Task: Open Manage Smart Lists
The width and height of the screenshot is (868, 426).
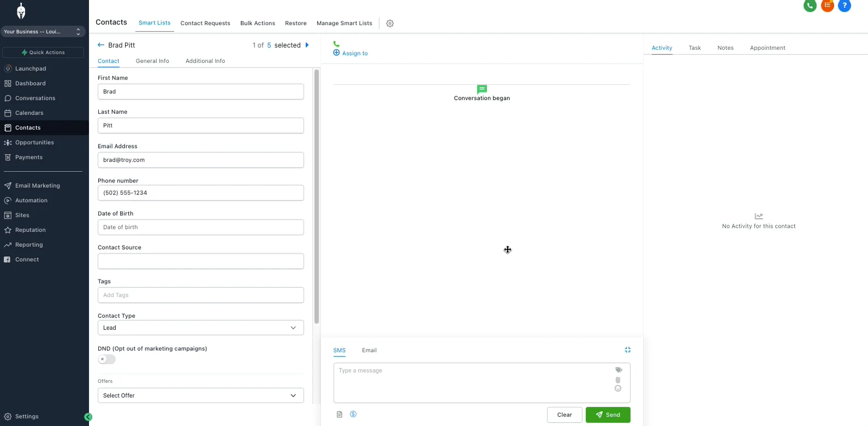Action: 344,23
